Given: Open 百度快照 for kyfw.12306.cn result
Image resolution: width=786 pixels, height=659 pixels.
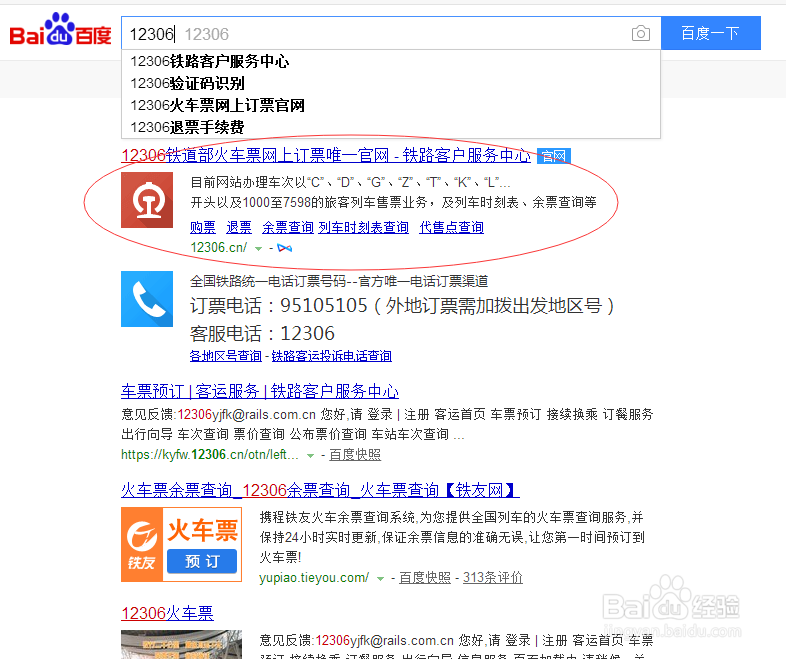Looking at the screenshot, I should point(355,455).
